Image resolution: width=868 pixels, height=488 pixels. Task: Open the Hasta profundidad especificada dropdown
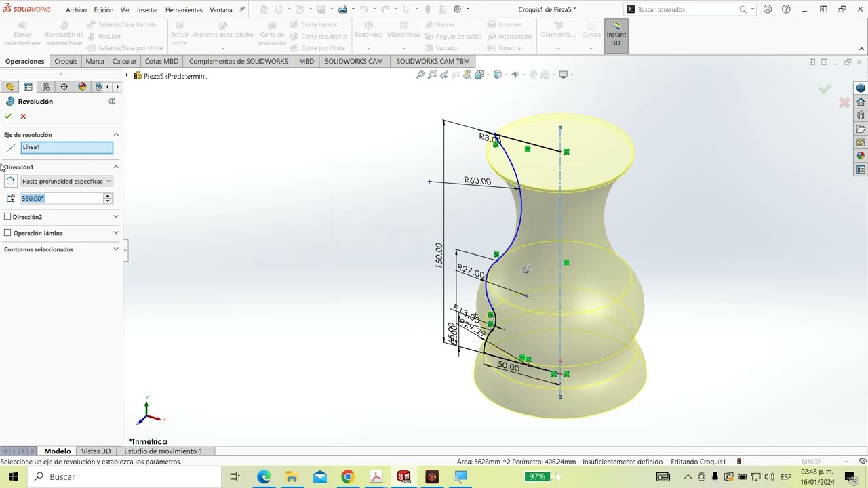point(66,181)
